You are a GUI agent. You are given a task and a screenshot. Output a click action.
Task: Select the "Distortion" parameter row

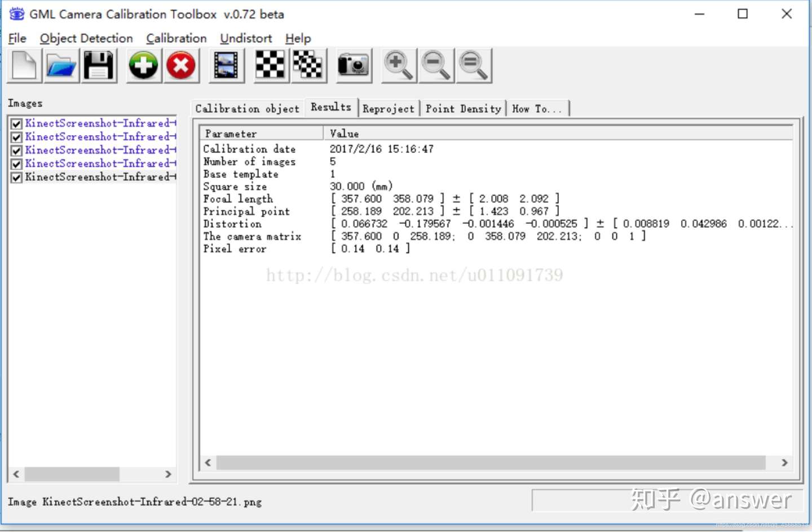tap(232, 224)
